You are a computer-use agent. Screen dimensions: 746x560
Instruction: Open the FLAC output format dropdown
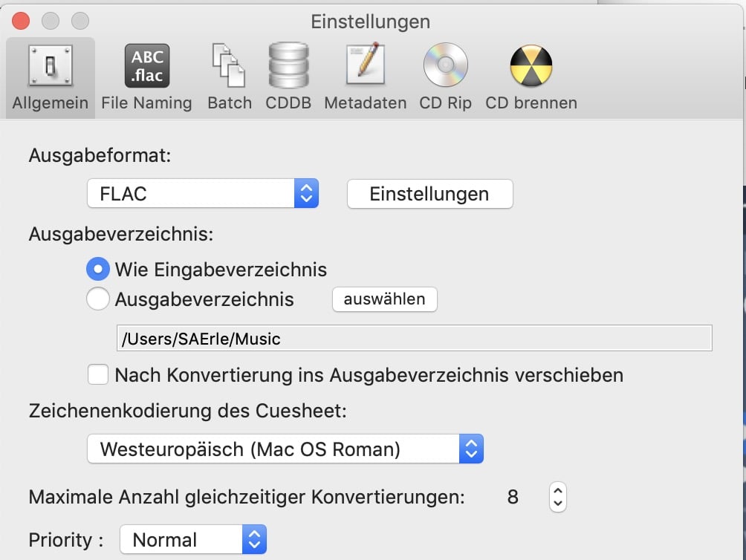tap(203, 194)
